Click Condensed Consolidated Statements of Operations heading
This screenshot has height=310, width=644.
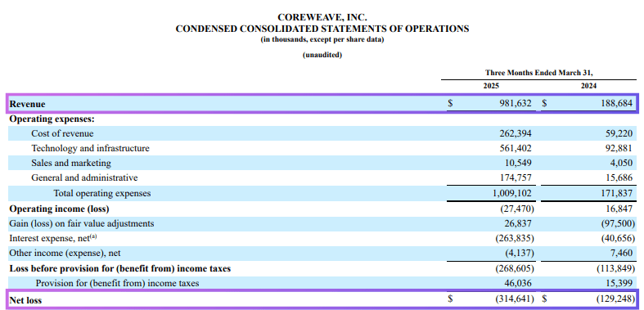322,29
